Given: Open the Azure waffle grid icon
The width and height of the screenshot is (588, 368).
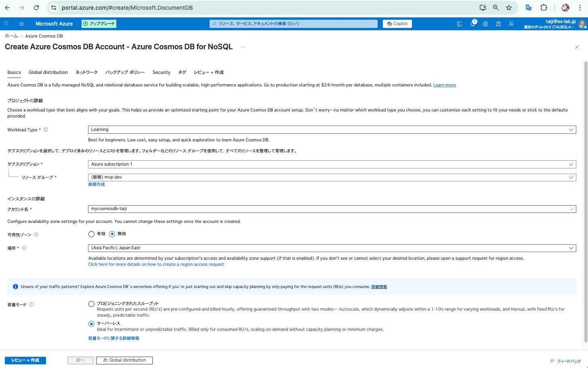Looking at the screenshot, I should point(6,24).
